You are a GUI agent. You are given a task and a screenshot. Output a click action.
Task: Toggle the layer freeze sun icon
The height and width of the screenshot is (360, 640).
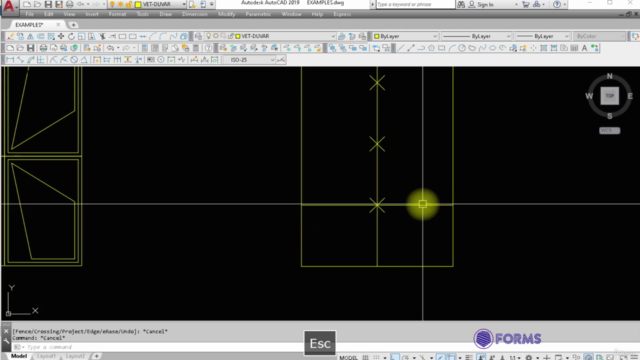click(x=216, y=36)
